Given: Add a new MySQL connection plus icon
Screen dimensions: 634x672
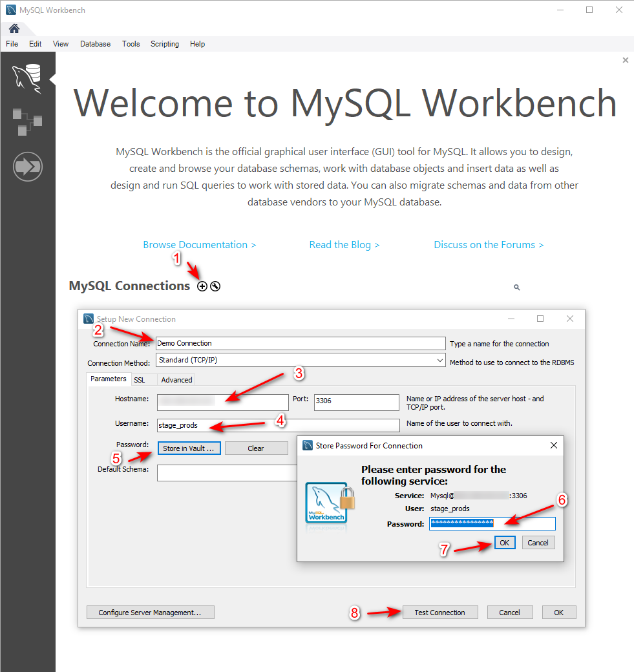Looking at the screenshot, I should coord(202,286).
